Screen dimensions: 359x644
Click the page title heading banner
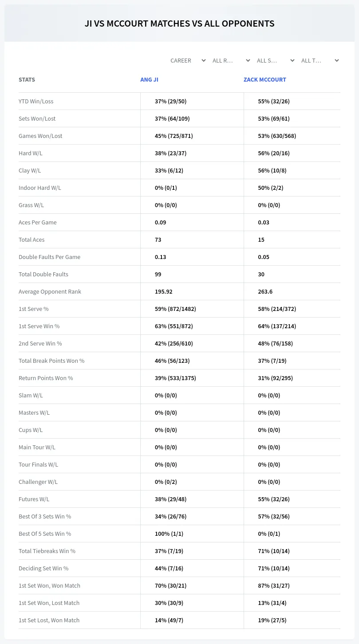pos(179,24)
